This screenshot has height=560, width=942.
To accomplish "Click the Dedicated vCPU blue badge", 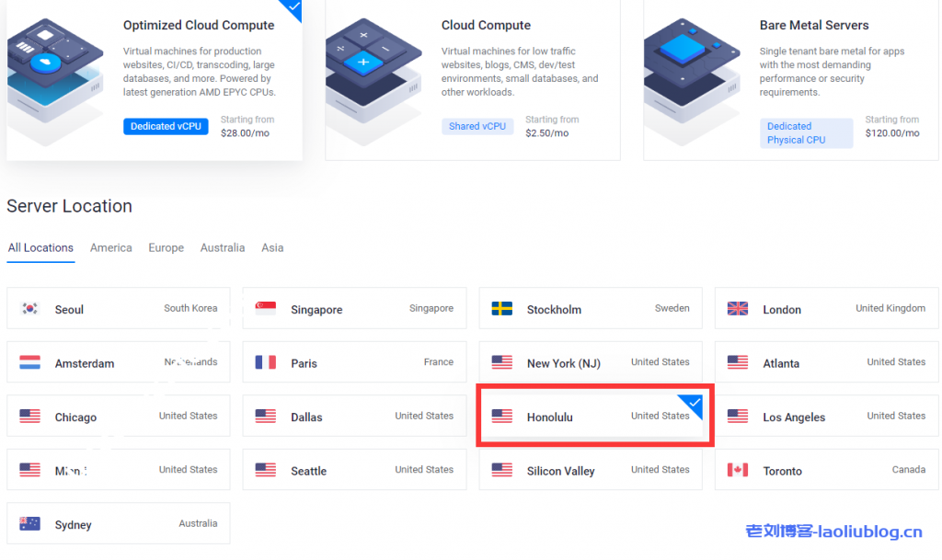I will (166, 126).
